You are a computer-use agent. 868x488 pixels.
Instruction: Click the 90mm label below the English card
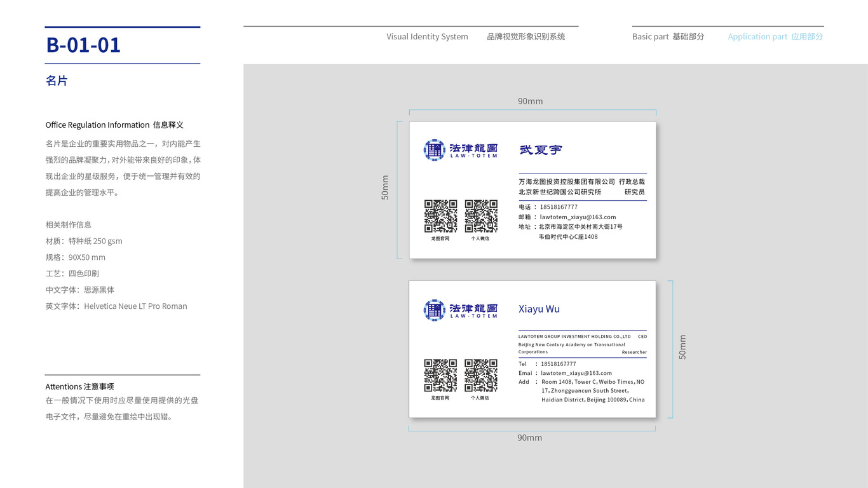529,438
